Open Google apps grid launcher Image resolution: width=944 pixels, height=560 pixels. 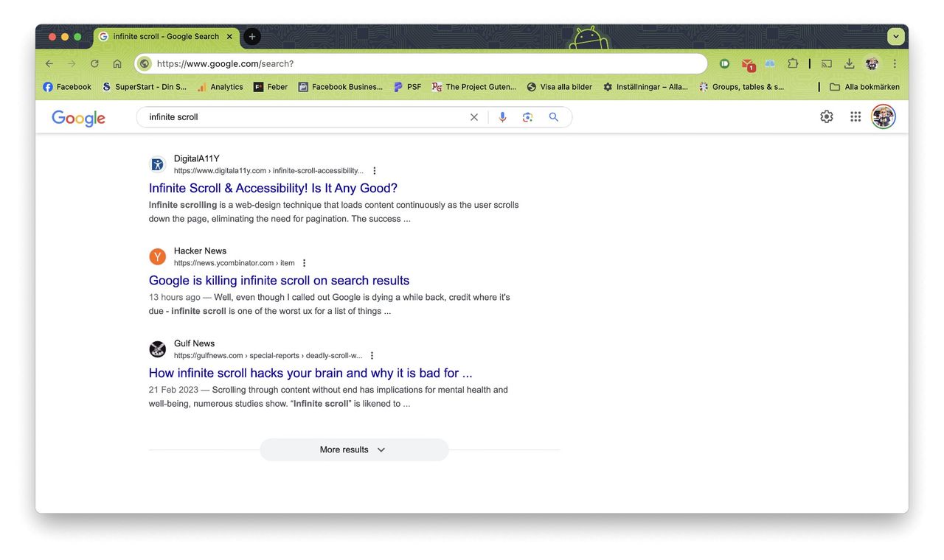(x=855, y=116)
